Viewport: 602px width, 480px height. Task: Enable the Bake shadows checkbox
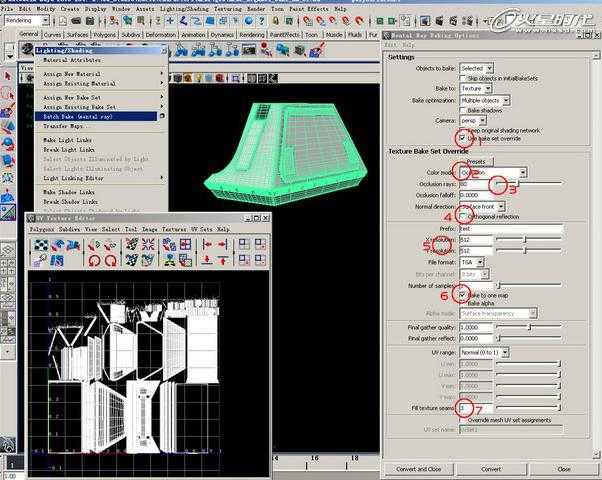463,110
